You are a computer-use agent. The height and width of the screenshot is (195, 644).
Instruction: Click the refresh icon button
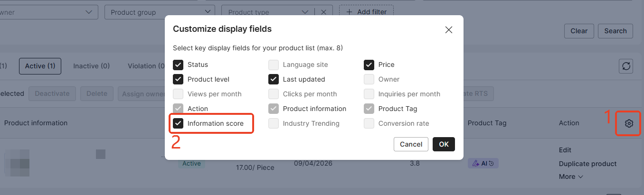point(626,66)
